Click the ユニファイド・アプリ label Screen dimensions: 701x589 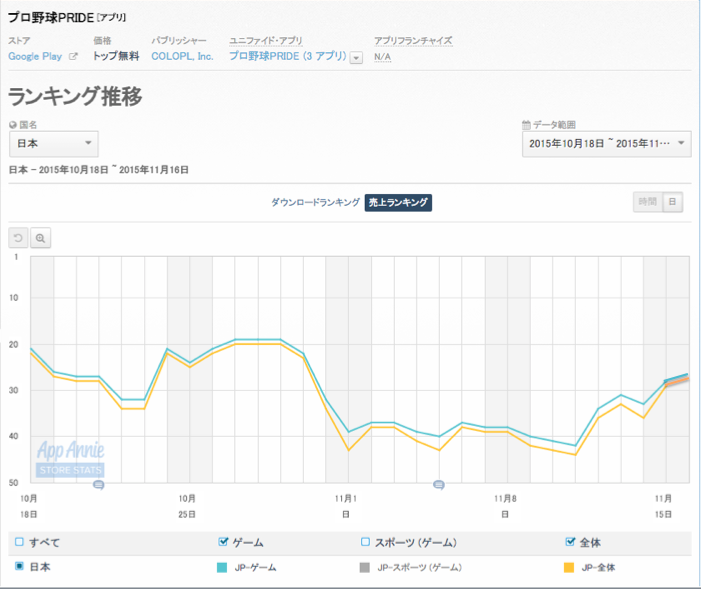266,41
